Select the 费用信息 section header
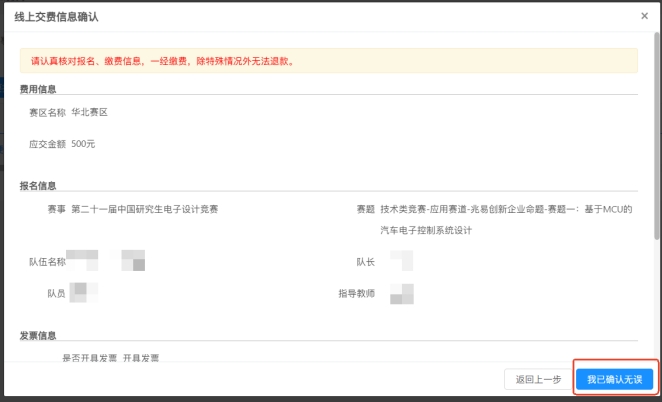662x402 pixels. click(x=38, y=89)
